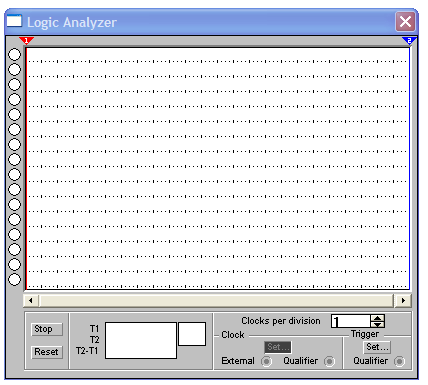Click the grayed-out Clock Set... button

pos(277,347)
